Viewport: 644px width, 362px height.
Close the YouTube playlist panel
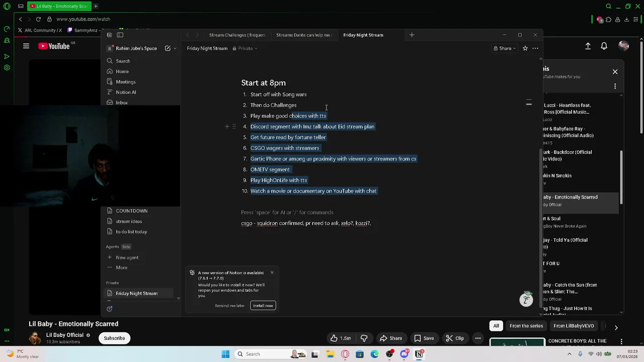615,72
